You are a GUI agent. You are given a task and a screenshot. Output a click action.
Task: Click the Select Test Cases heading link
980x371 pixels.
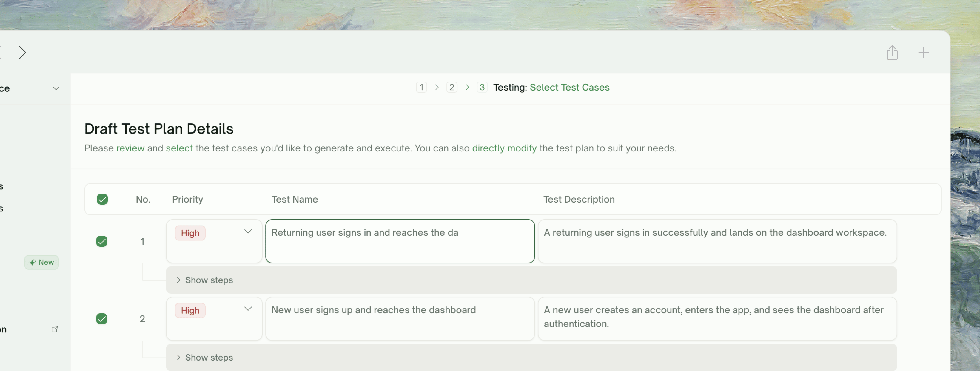(569, 87)
